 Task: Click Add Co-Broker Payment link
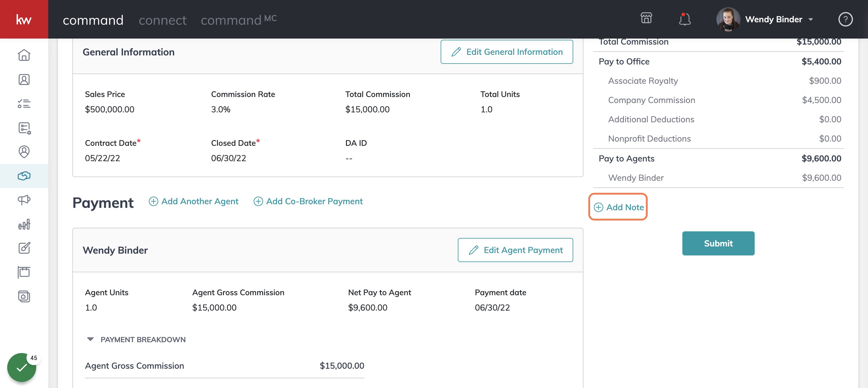tap(308, 201)
